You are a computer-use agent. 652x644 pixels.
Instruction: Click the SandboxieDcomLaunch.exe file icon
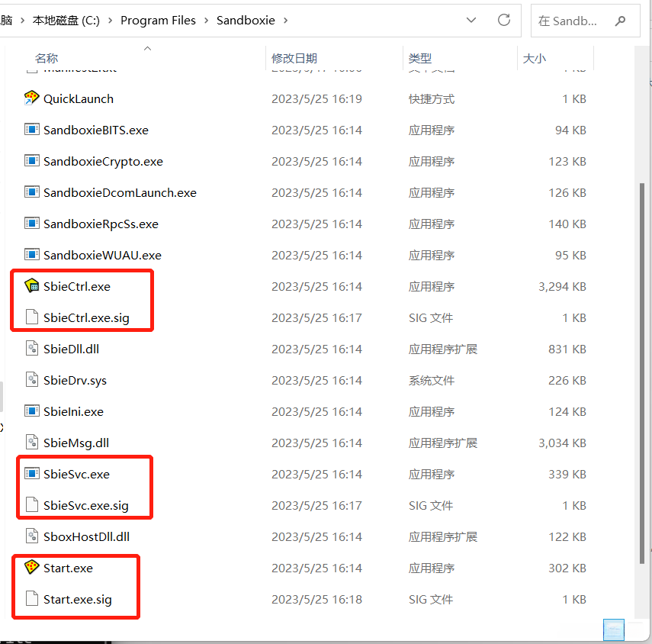[31, 192]
